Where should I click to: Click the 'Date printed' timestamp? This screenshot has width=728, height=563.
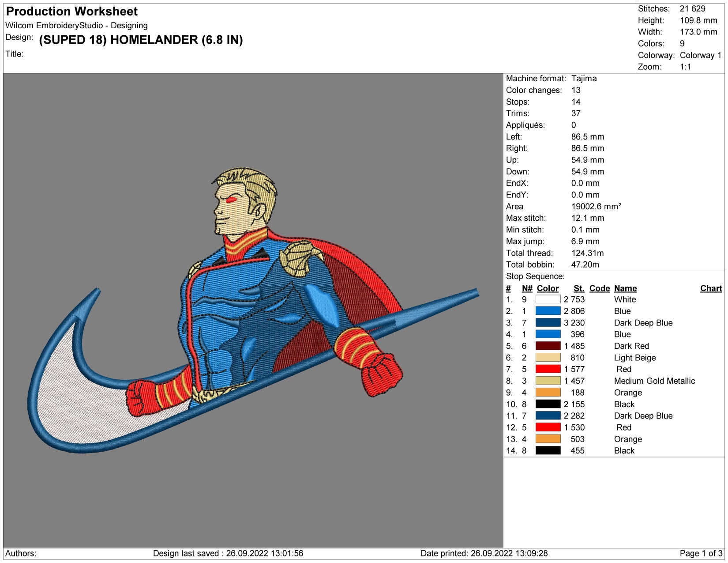click(484, 553)
